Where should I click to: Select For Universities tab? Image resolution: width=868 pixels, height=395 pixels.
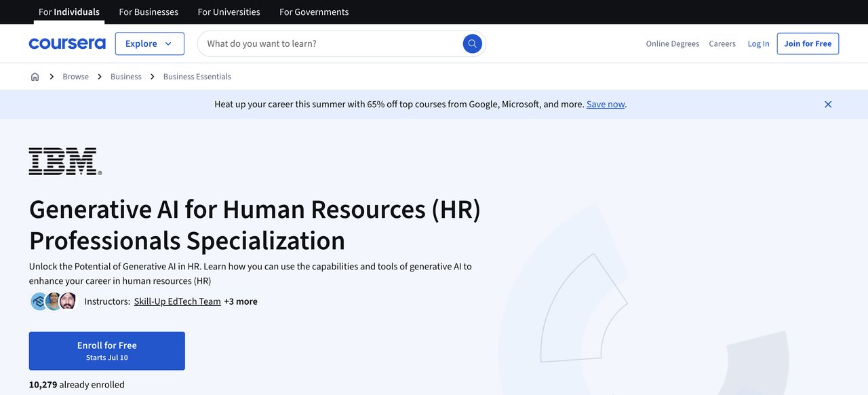(229, 12)
